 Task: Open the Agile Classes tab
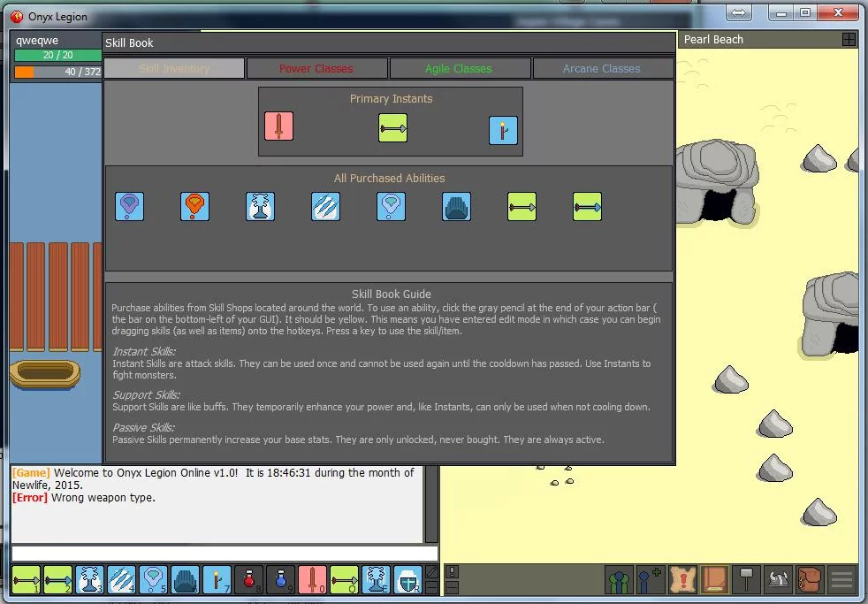459,69
